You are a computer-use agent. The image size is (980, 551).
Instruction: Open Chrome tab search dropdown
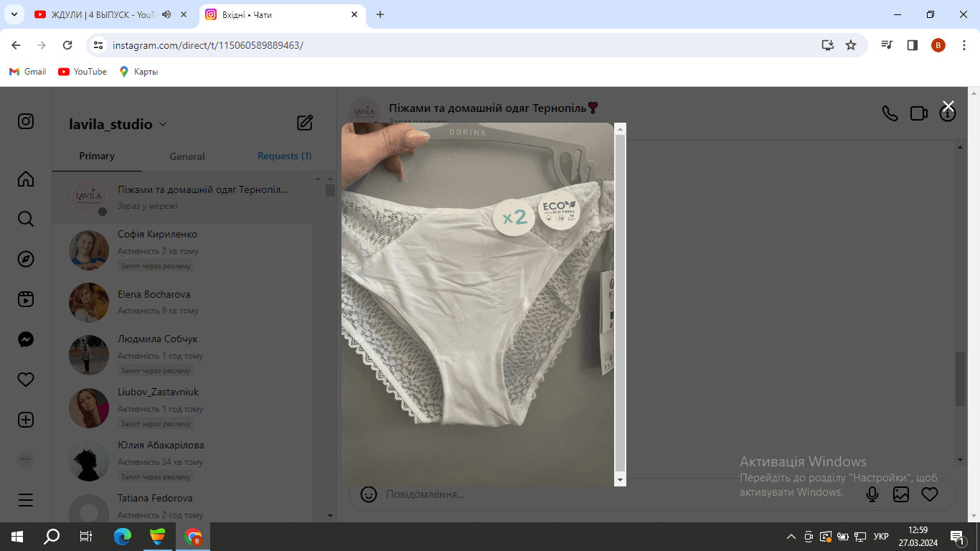point(14,14)
